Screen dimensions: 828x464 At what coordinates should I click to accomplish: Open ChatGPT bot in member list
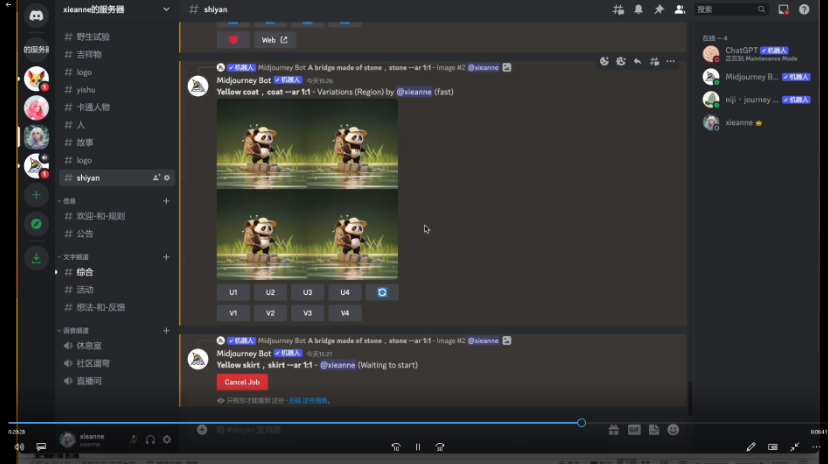coord(756,54)
